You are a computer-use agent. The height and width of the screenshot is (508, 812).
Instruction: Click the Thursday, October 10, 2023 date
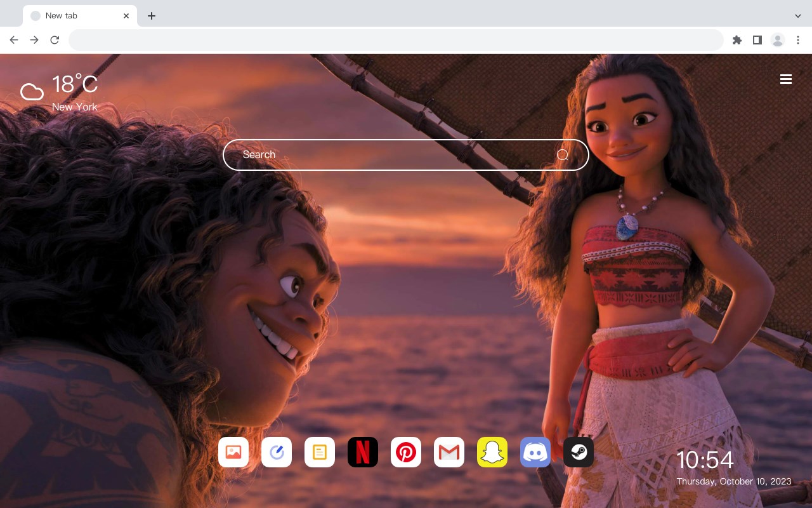pos(734,481)
